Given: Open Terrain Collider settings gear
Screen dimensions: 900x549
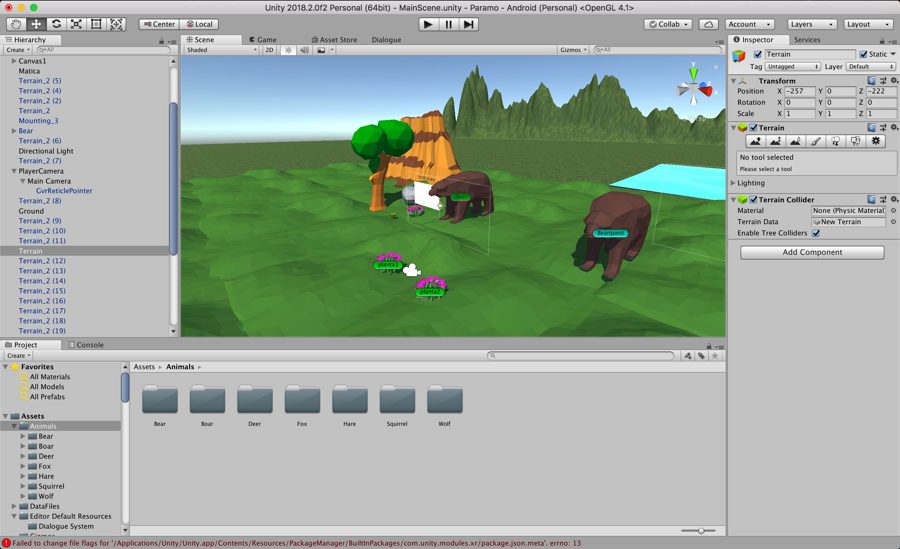Looking at the screenshot, I should tap(894, 199).
